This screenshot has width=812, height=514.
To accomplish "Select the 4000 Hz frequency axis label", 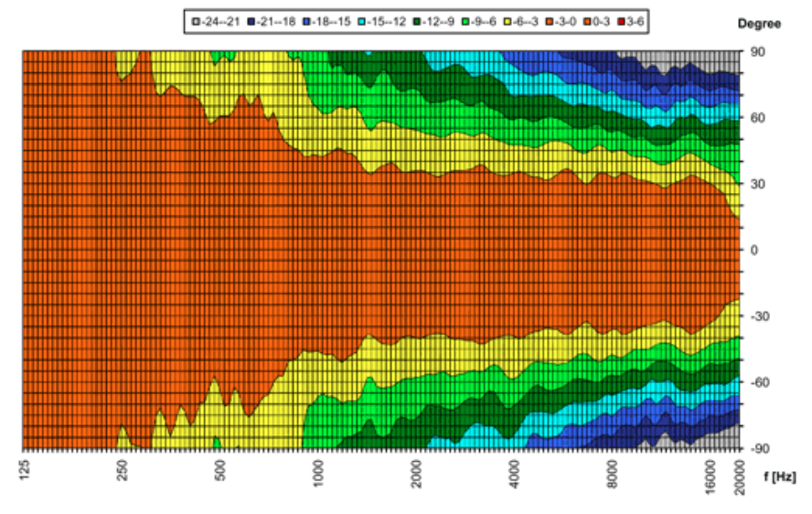I will (x=516, y=473).
